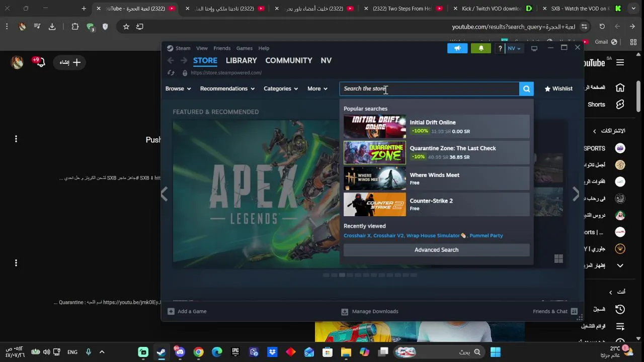Show hidden system tray icons chevron
644x362 pixels.
pyautogui.click(x=102, y=352)
